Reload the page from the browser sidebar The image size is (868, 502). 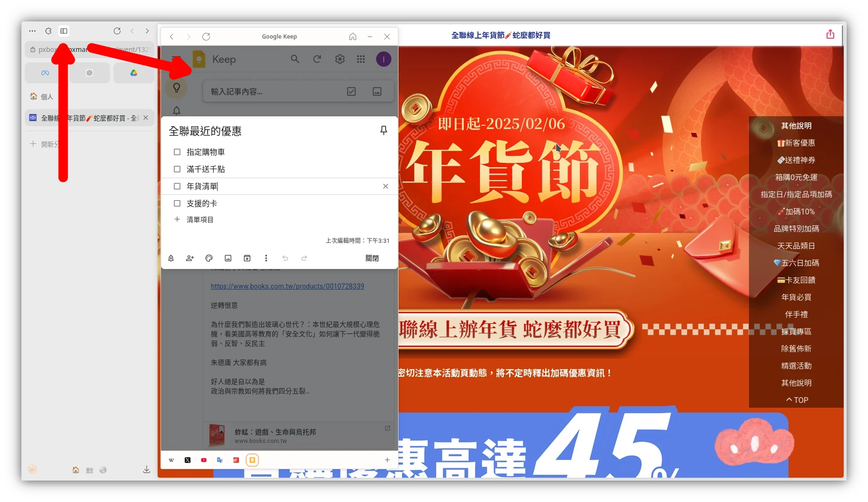(117, 31)
